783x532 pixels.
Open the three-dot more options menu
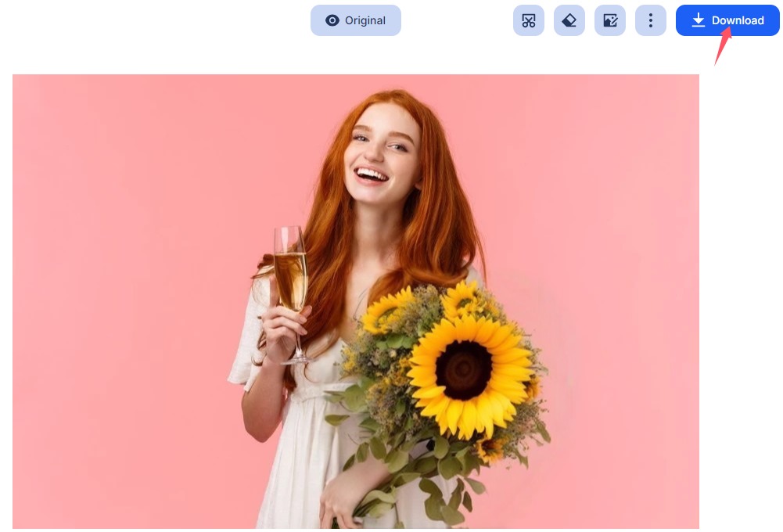[650, 20]
